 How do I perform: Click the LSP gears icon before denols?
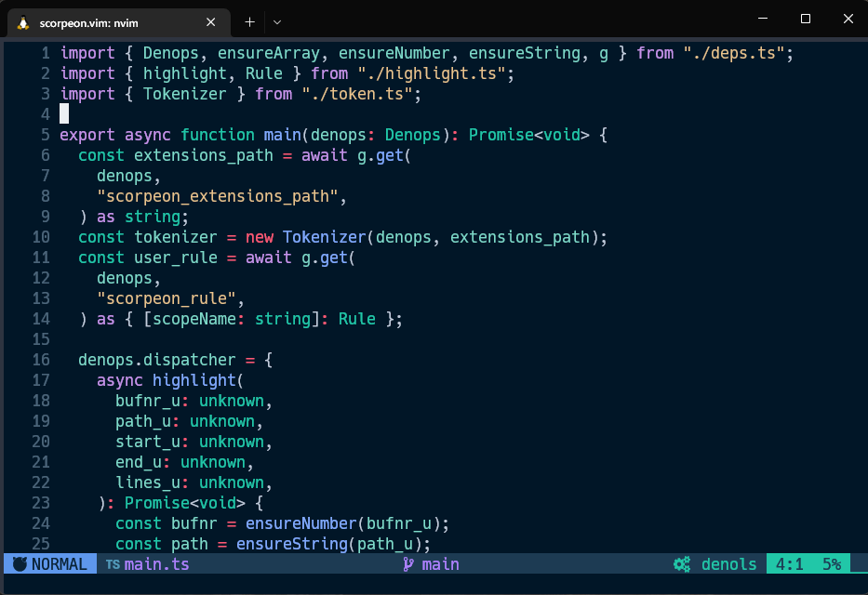(x=682, y=564)
